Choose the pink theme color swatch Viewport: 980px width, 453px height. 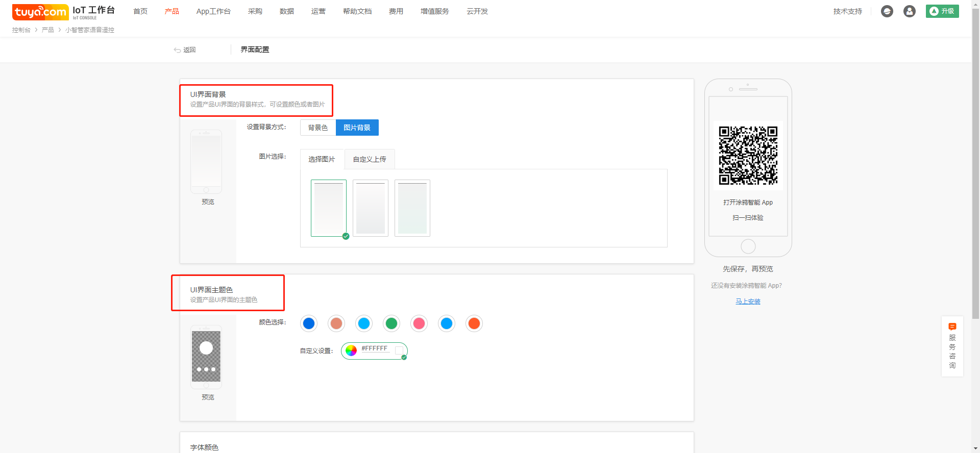click(x=419, y=323)
